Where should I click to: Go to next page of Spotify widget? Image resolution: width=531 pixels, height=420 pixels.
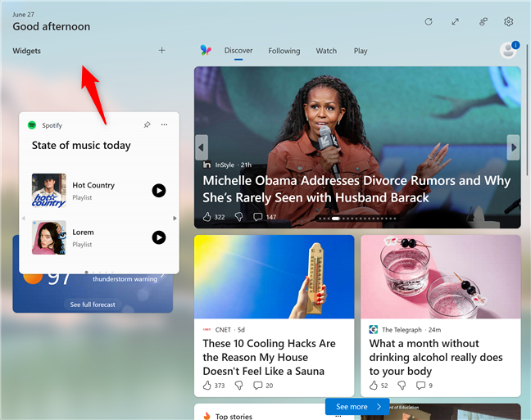point(175,219)
